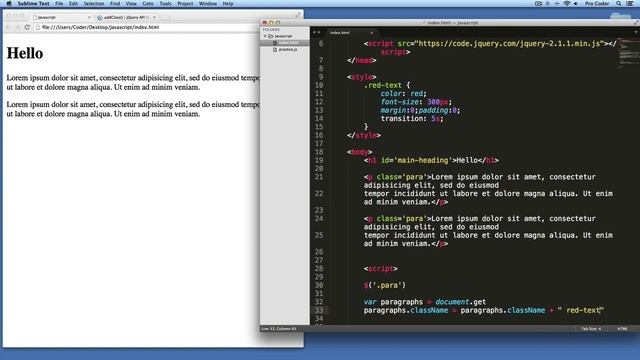Open the Help menu
Viewport: 640px width, 360px height.
coord(228,3)
